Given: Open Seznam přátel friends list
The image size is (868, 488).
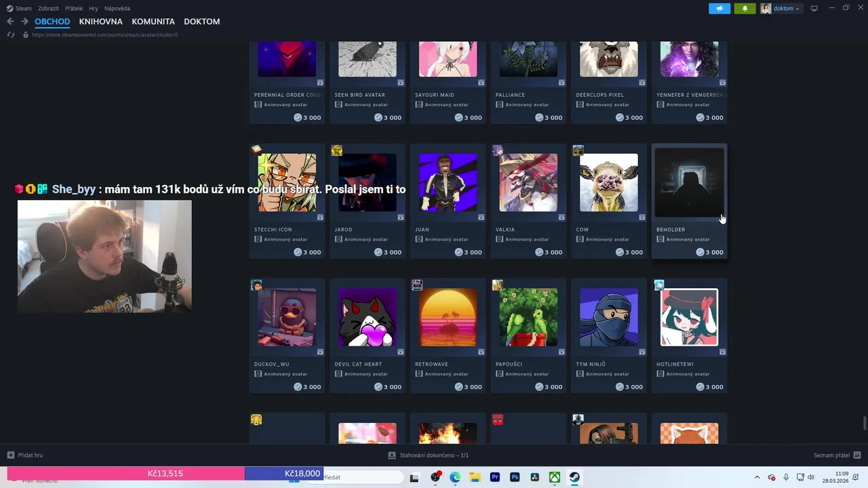Looking at the screenshot, I should pos(832,455).
